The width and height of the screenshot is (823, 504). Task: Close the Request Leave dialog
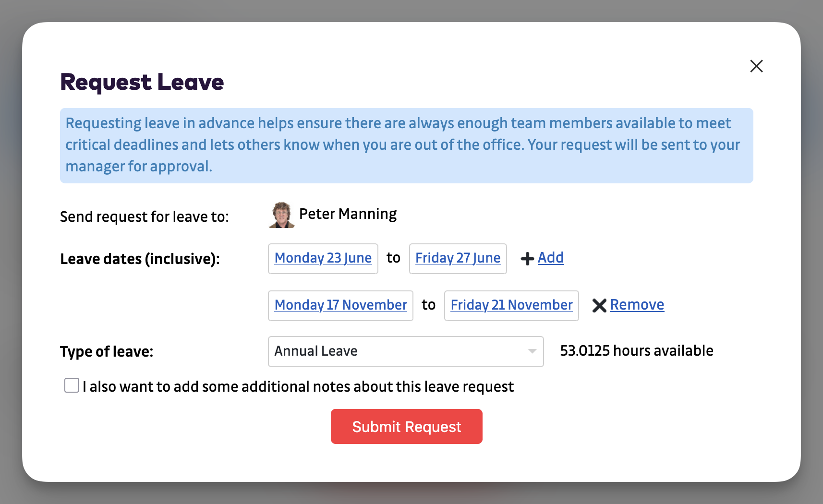pyautogui.click(x=756, y=66)
